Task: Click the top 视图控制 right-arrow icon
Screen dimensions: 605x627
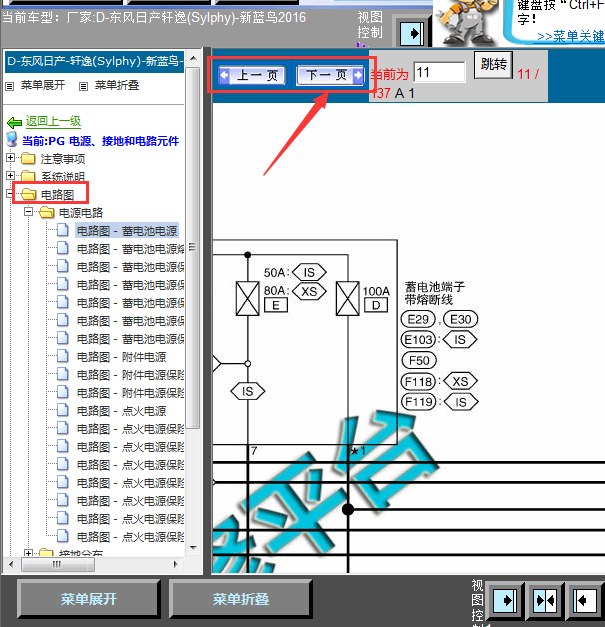Action: pyautogui.click(x=412, y=33)
